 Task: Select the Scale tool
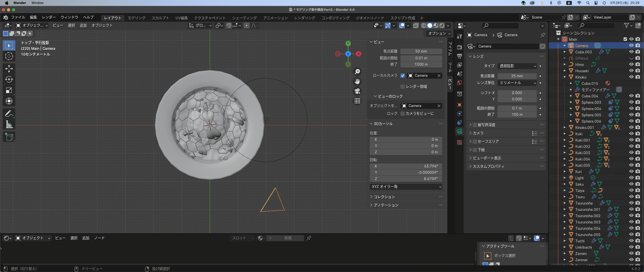coord(9,90)
